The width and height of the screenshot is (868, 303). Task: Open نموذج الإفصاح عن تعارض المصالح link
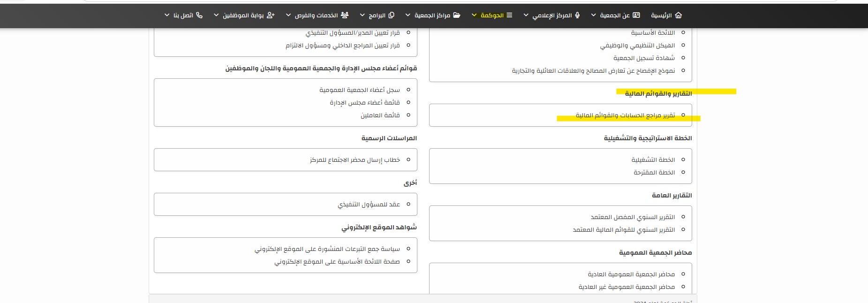pyautogui.click(x=593, y=71)
